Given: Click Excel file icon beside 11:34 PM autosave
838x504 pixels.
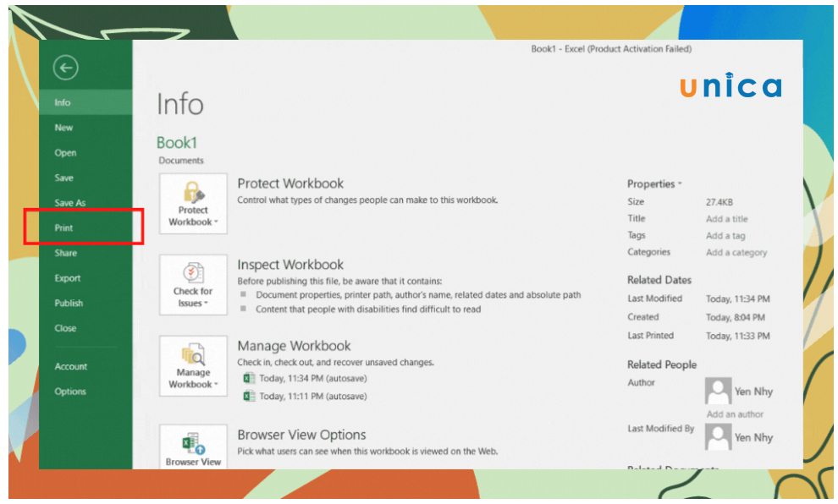Looking at the screenshot, I should (x=249, y=379).
